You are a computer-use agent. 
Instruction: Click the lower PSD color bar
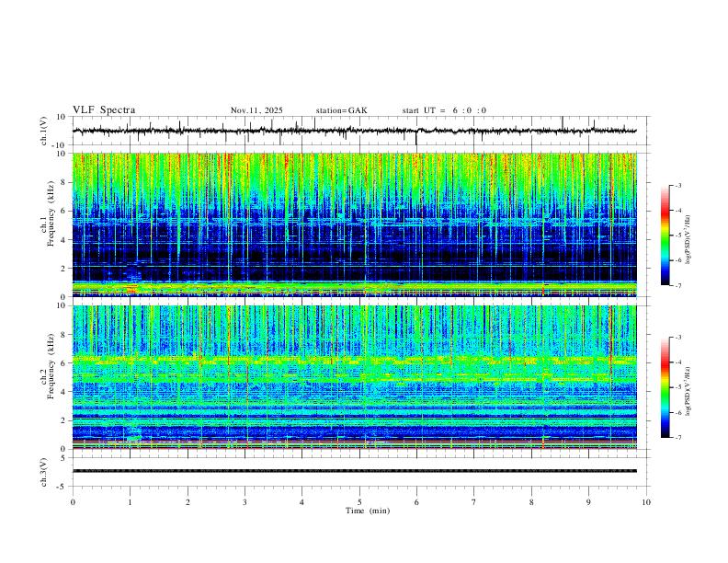pos(665,387)
